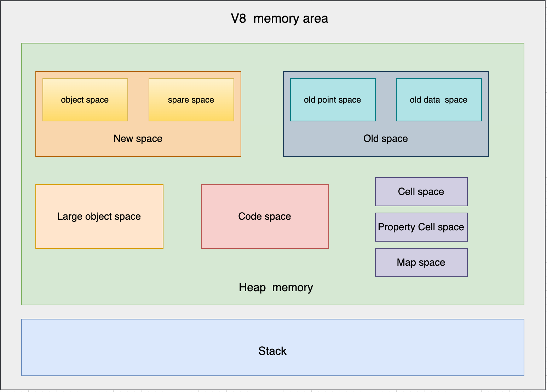Click the 'Map space' box
Screen dimensions: 547x392
(x=421, y=263)
